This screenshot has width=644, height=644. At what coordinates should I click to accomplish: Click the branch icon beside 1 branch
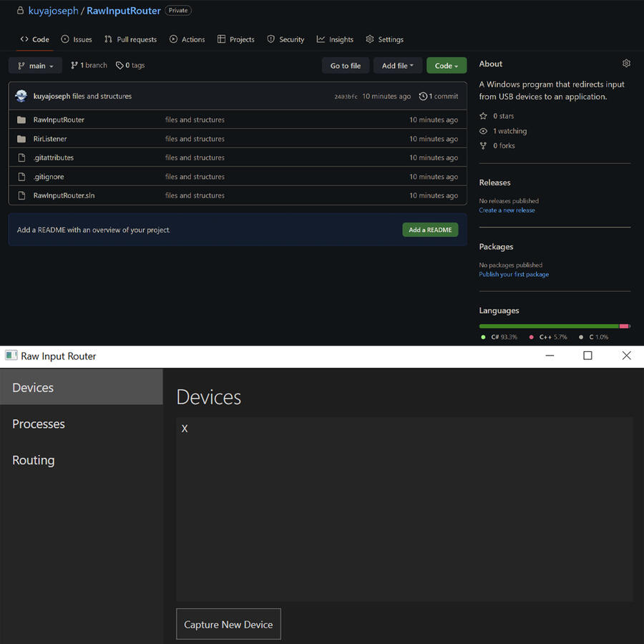point(74,65)
